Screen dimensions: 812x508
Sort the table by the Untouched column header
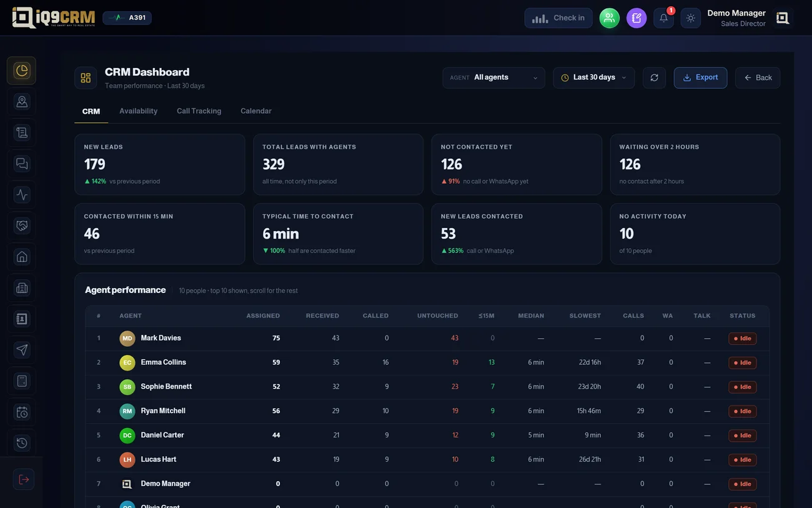pyautogui.click(x=438, y=316)
